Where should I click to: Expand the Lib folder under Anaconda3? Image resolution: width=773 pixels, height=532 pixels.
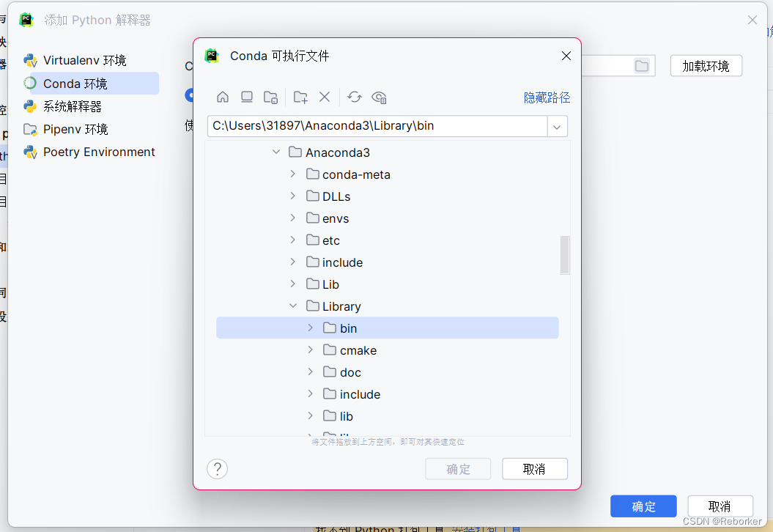(x=293, y=284)
